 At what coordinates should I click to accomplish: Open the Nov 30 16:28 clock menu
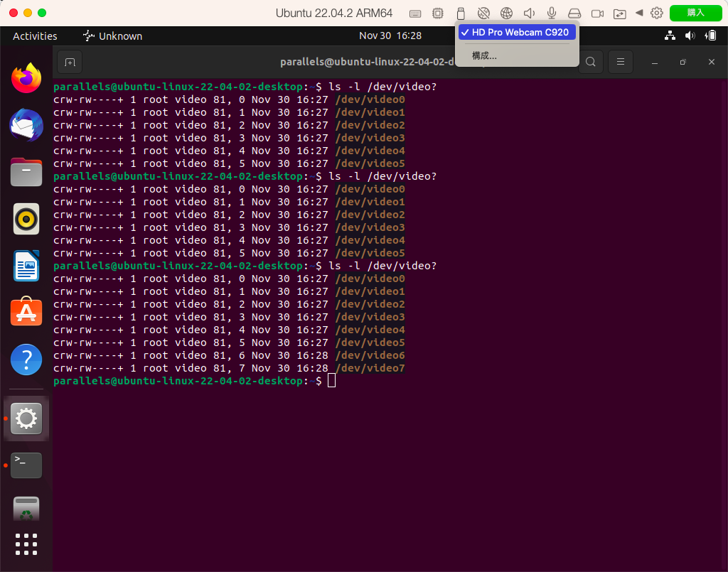(x=390, y=36)
